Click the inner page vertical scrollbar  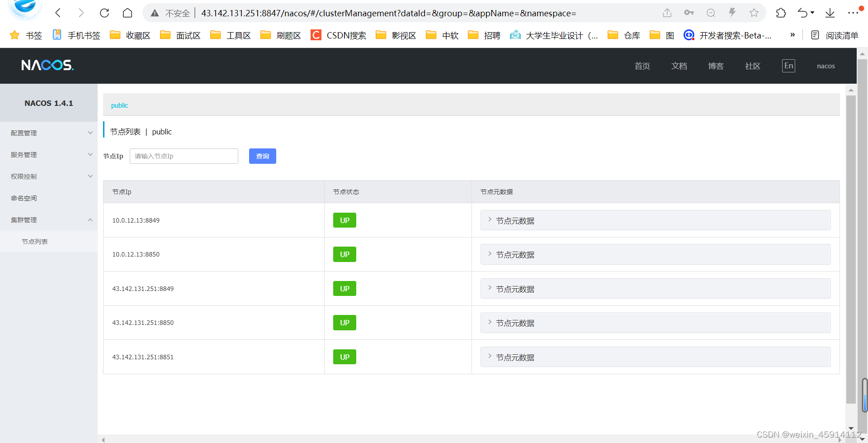851,249
